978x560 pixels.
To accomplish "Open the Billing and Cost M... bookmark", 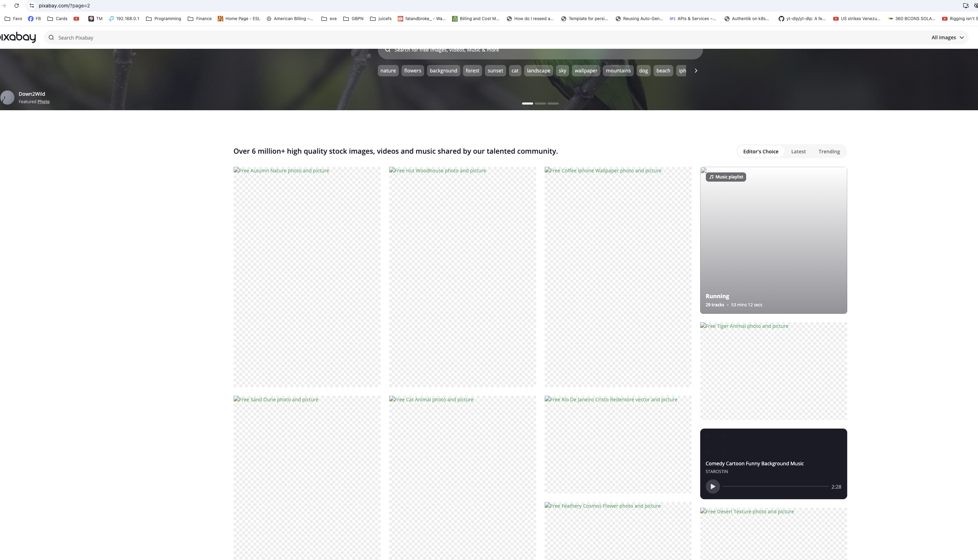I will (475, 18).
